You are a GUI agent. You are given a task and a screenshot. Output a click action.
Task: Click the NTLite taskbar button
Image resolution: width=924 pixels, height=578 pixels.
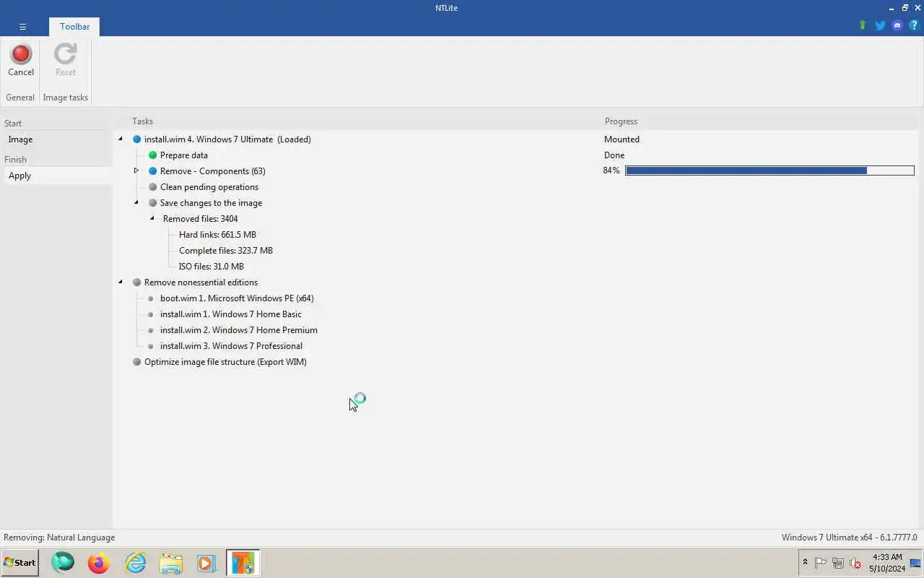click(243, 563)
